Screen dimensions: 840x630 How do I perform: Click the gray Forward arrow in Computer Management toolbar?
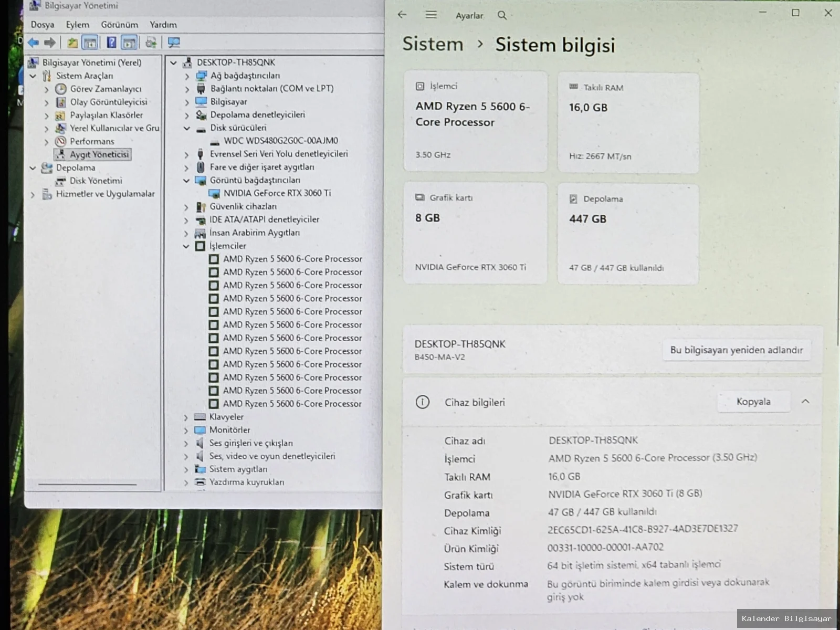point(50,43)
